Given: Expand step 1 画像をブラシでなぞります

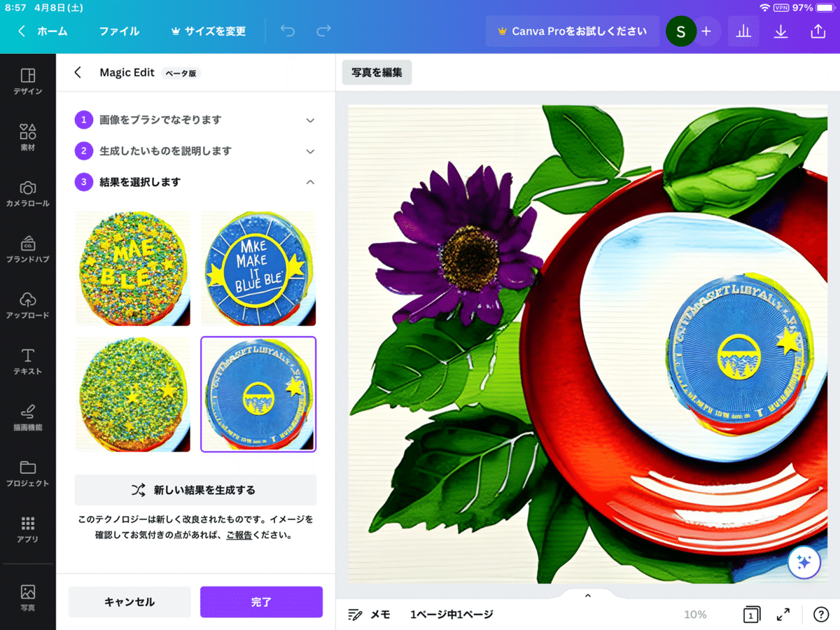Looking at the screenshot, I should (x=195, y=120).
